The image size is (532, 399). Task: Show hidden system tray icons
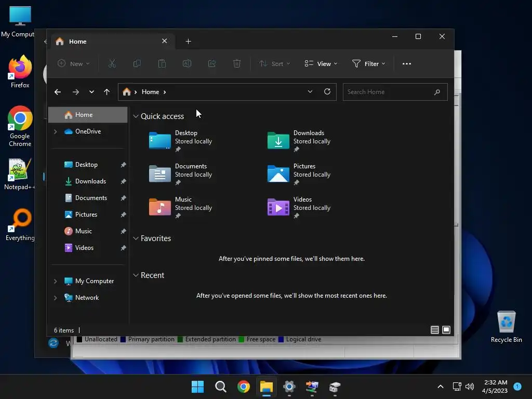point(441,387)
